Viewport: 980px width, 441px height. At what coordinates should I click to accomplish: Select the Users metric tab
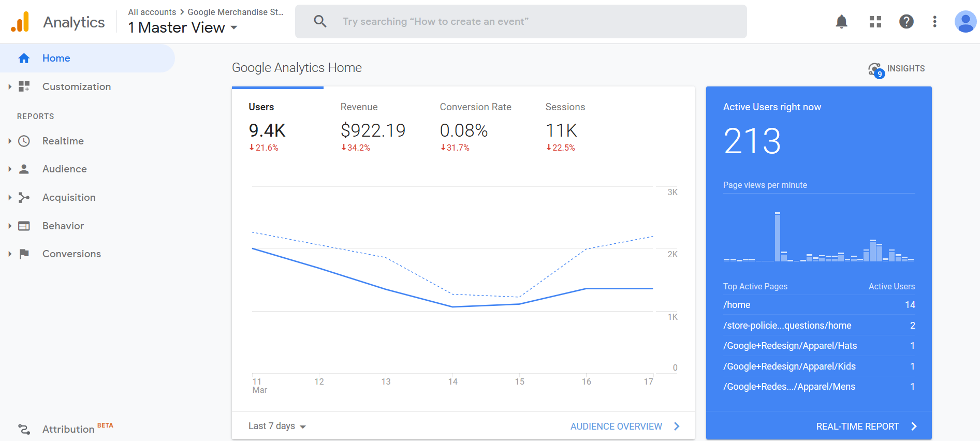277,127
